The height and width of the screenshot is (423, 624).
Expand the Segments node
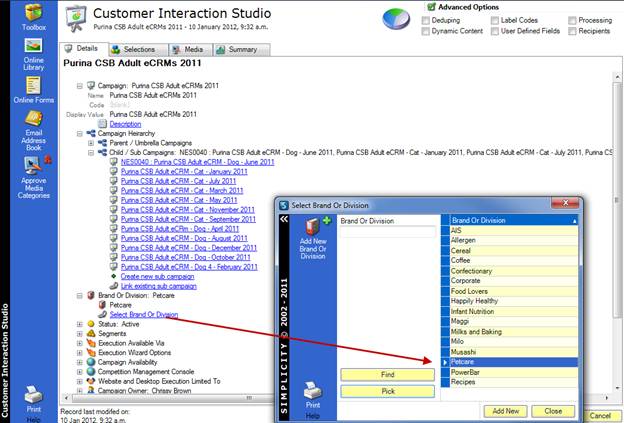coord(80,333)
